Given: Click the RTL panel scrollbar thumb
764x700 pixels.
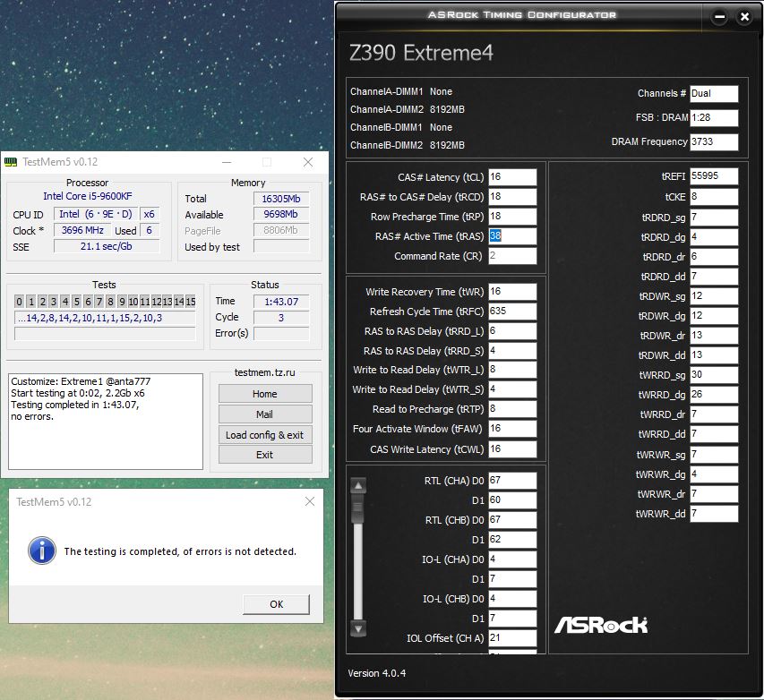Looking at the screenshot, I should pos(358,508).
